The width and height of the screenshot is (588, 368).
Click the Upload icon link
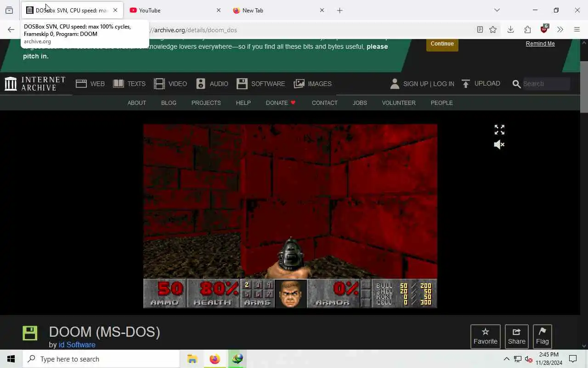pos(481,84)
